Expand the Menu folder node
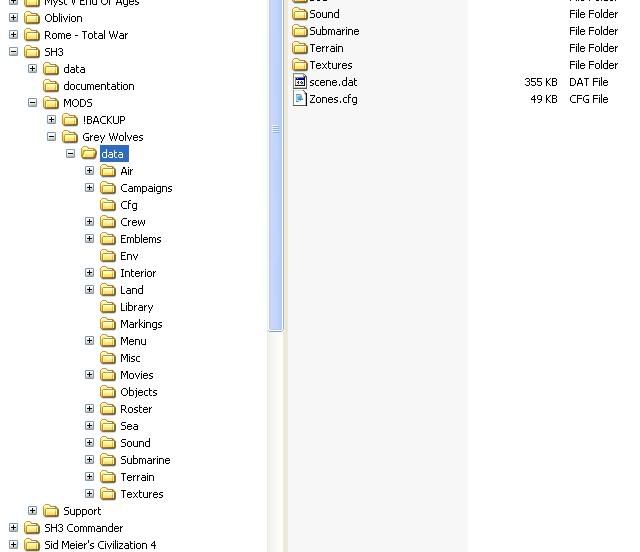Image resolution: width=640 pixels, height=552 pixels. [x=89, y=341]
